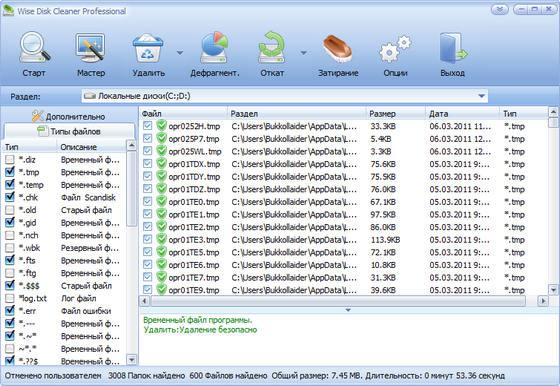Launch the Дефрагмент. disk tool
560x386 pixels.
coord(214,48)
